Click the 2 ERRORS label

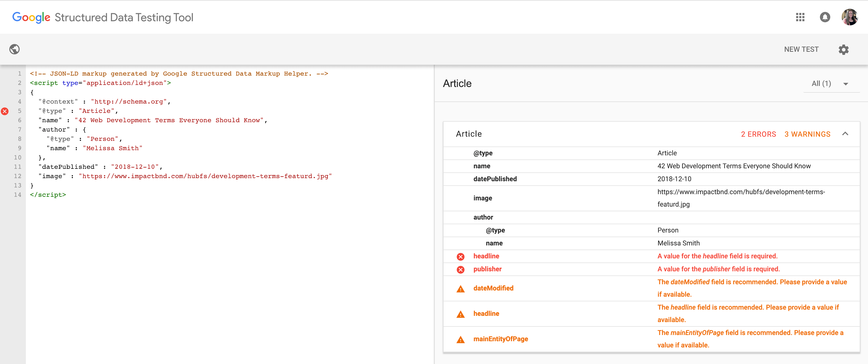click(x=758, y=134)
